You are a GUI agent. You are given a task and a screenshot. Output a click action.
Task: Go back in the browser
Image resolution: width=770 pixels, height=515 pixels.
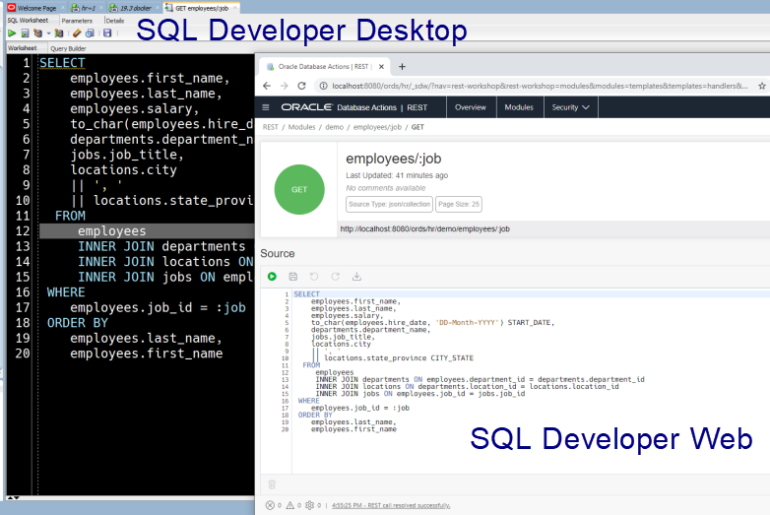point(267,86)
